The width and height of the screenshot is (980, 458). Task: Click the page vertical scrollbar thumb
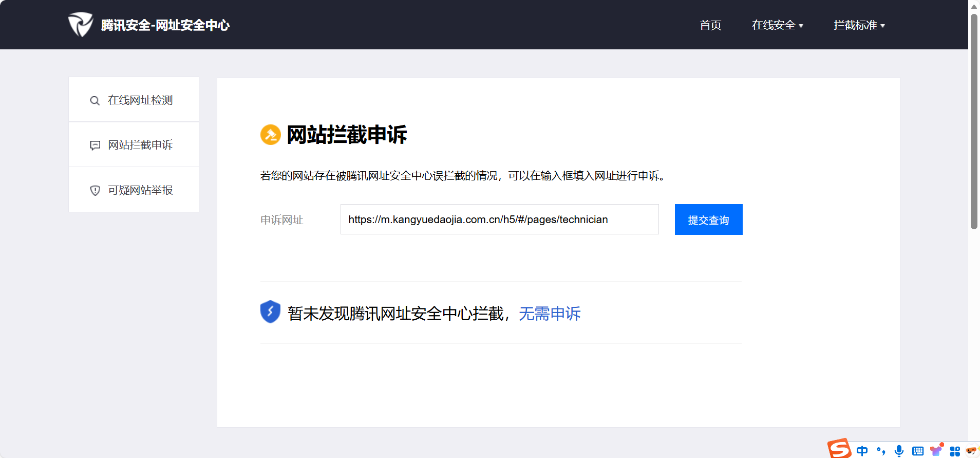tap(974, 121)
